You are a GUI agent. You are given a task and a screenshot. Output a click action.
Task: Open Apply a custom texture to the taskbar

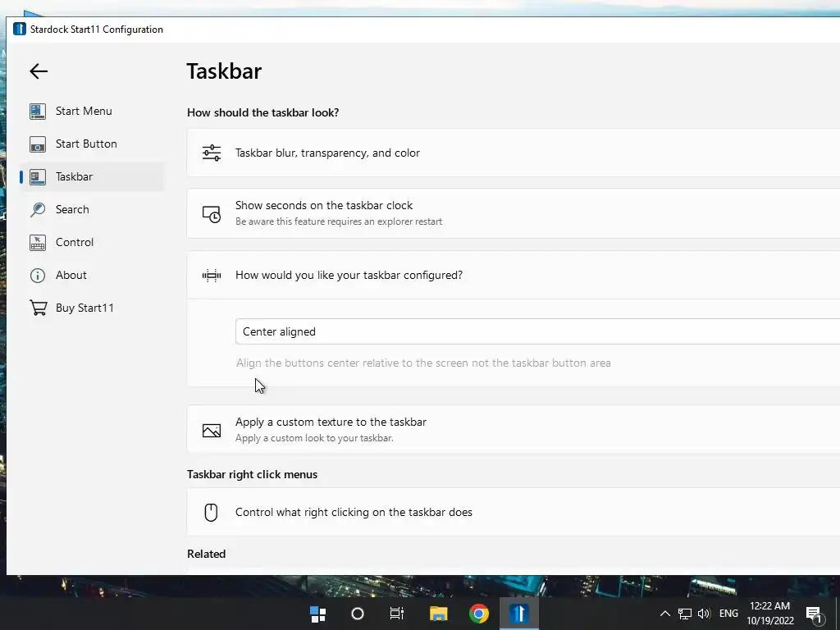click(x=514, y=429)
